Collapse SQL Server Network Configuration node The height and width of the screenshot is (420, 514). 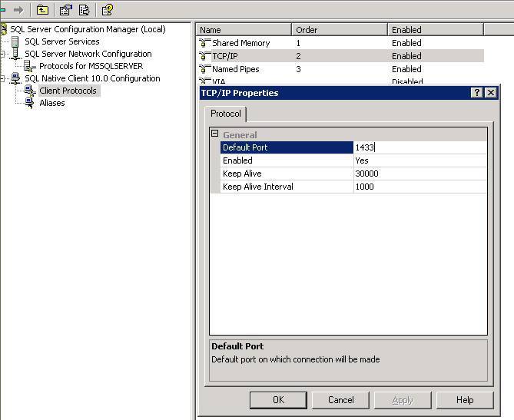(3, 54)
